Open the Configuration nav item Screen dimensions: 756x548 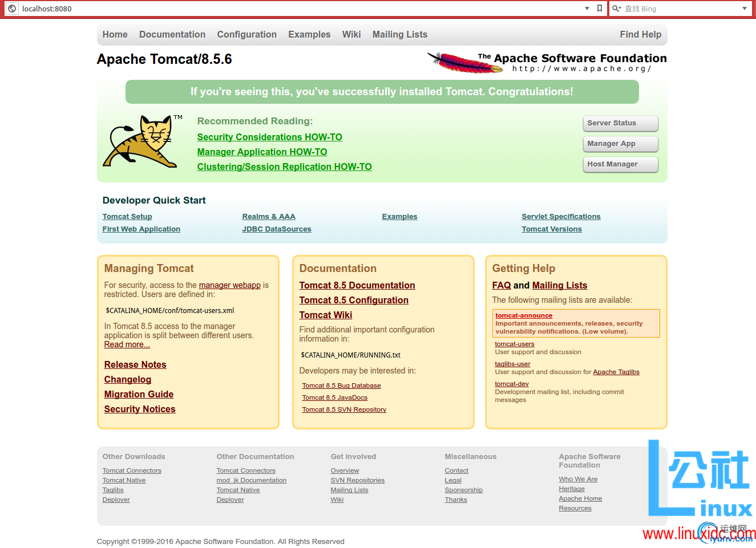tap(247, 34)
